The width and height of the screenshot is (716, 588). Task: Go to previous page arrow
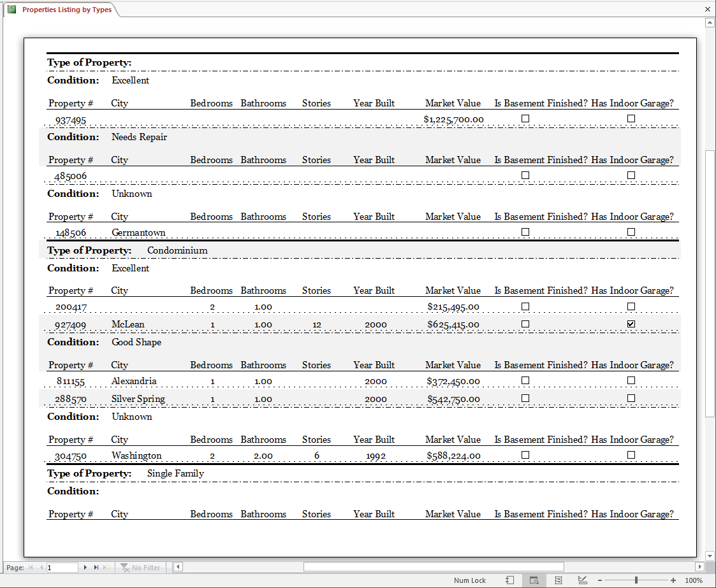41,568
